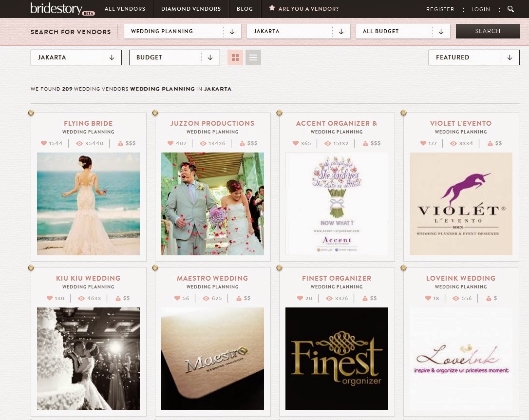Screen dimensions: 529x420
Task: Go to All Vendors menu
Action: click(125, 9)
